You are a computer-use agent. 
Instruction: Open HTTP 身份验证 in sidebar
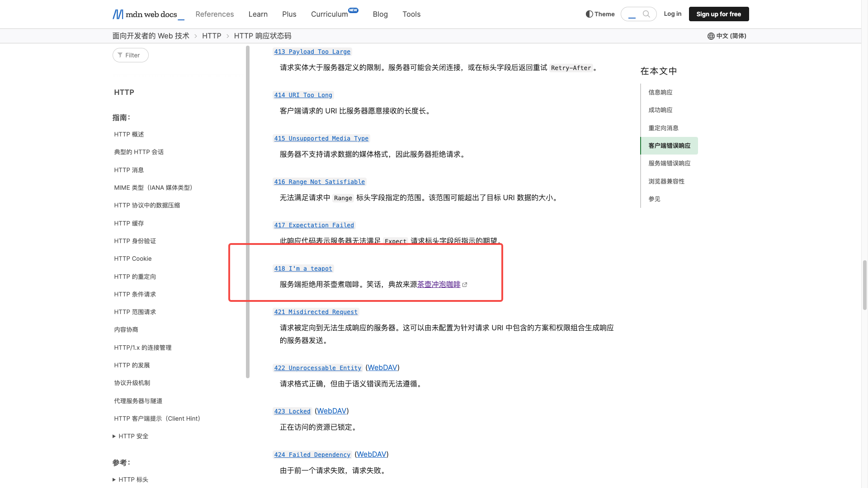[135, 241]
